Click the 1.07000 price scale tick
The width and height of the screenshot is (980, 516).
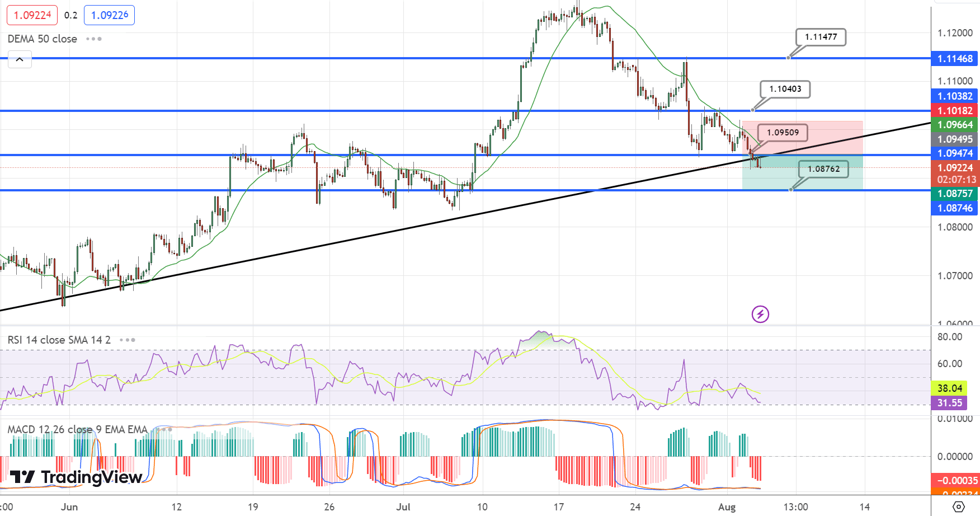pos(955,276)
